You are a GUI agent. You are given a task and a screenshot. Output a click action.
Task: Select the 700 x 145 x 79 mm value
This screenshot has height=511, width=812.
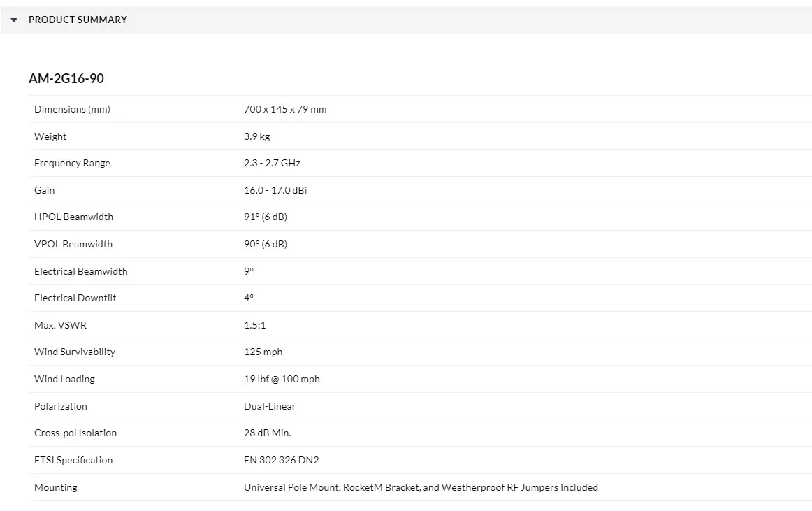tap(285, 109)
